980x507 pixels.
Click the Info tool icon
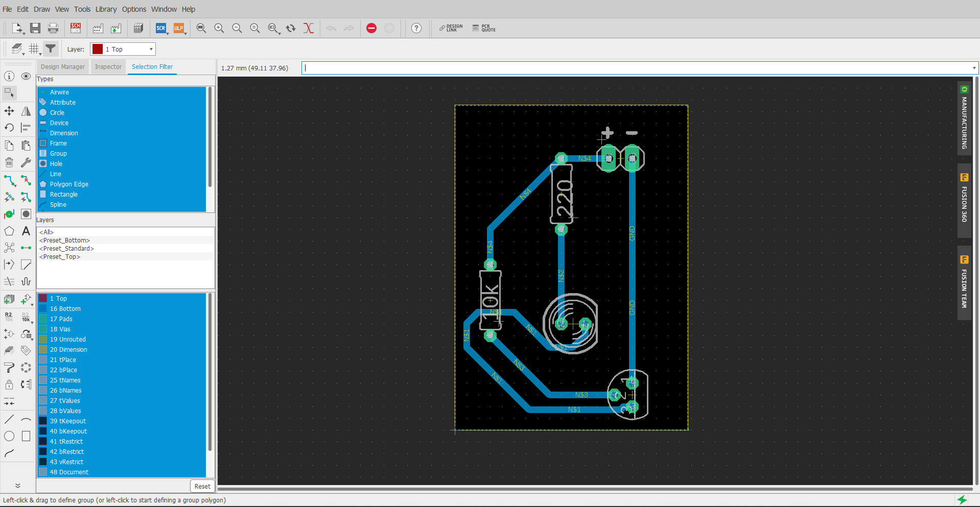[9, 76]
